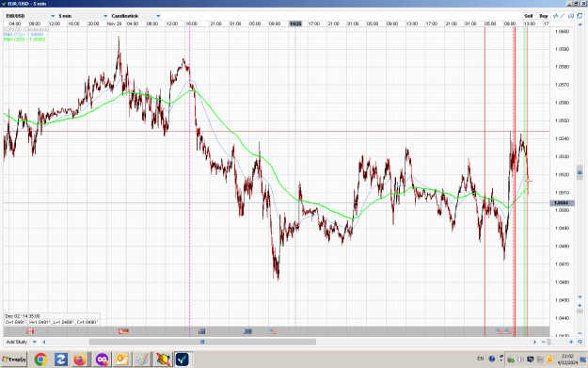Open Firefox from the taskbar

point(80,360)
